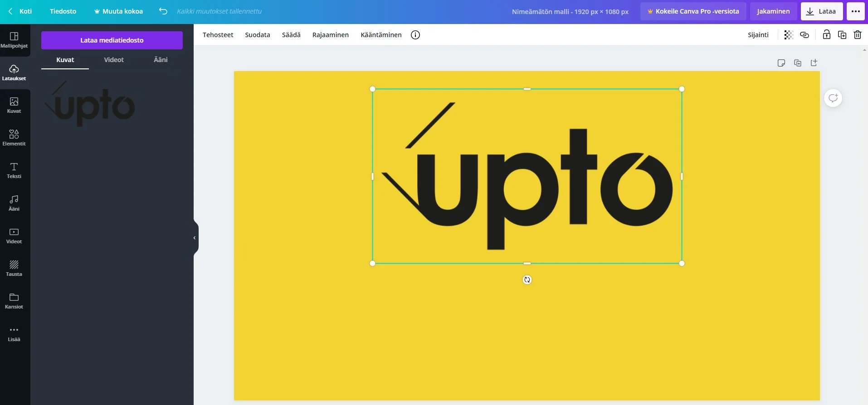Open Tehosteet effects option
The image size is (868, 405).
tap(218, 35)
